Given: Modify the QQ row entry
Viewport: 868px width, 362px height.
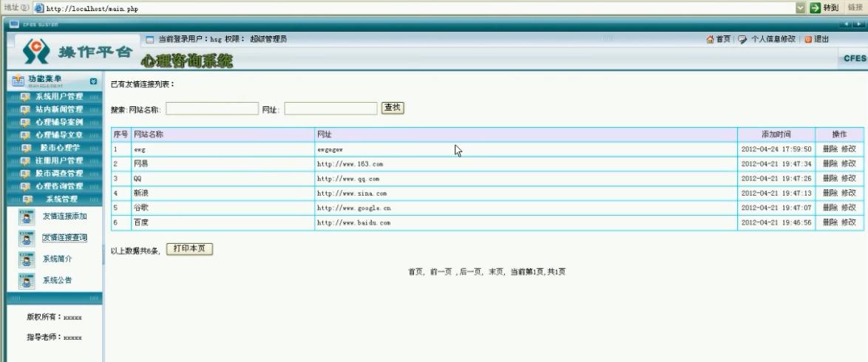Looking at the screenshot, I should 849,178.
